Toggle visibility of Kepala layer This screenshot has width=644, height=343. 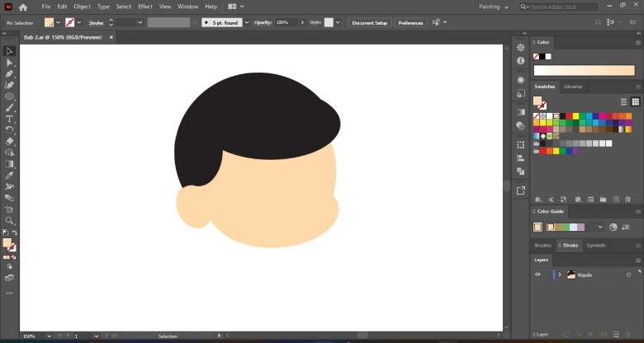[537, 275]
